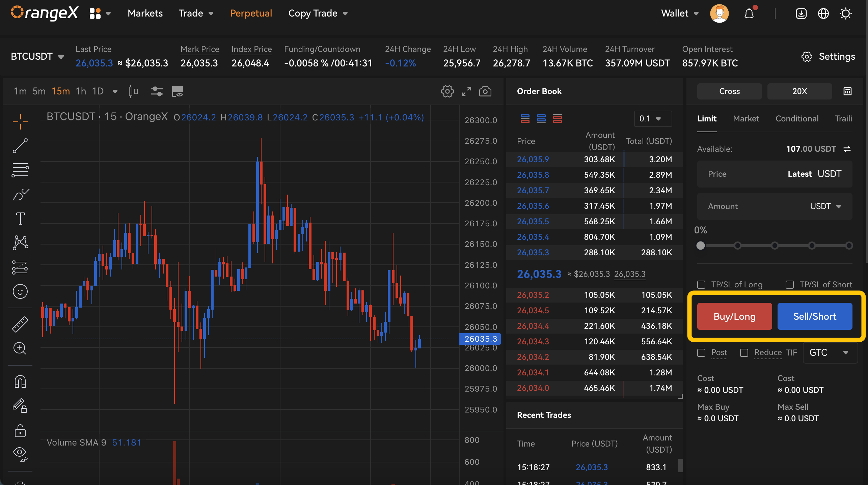Screen dimensions: 868x485
Task: Expand the BTCUSDT pair selector
Action: click(x=37, y=56)
